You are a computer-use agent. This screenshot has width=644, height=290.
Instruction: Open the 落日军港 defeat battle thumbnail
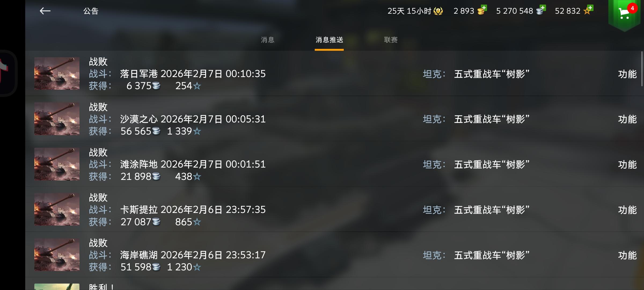click(57, 73)
